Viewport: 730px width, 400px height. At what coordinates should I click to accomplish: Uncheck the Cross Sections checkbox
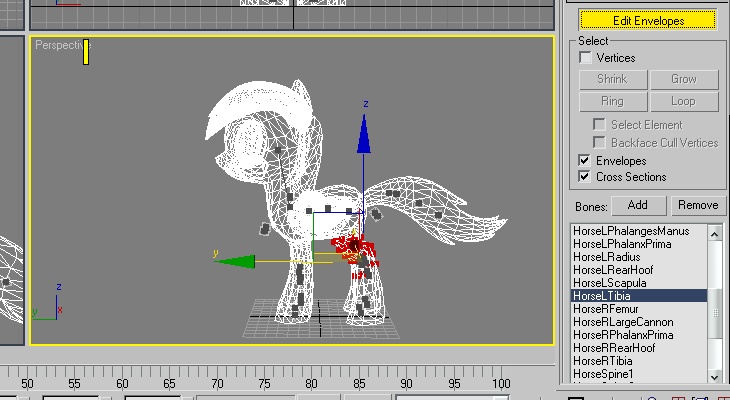tap(584, 177)
